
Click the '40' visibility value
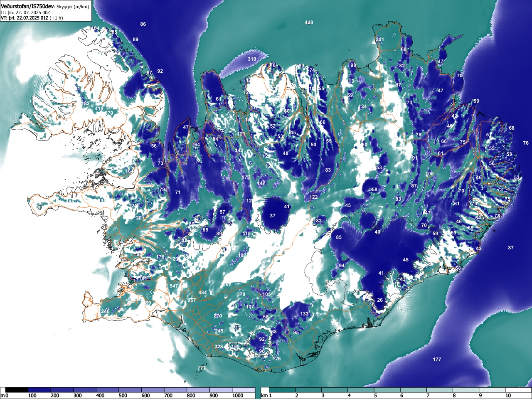pos(377,232)
